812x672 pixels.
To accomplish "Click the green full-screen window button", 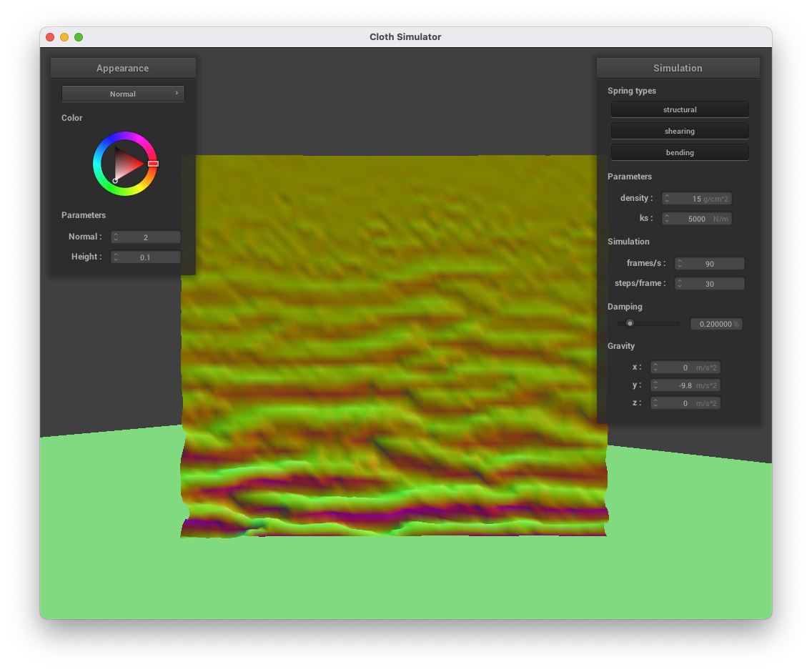I will (79, 37).
